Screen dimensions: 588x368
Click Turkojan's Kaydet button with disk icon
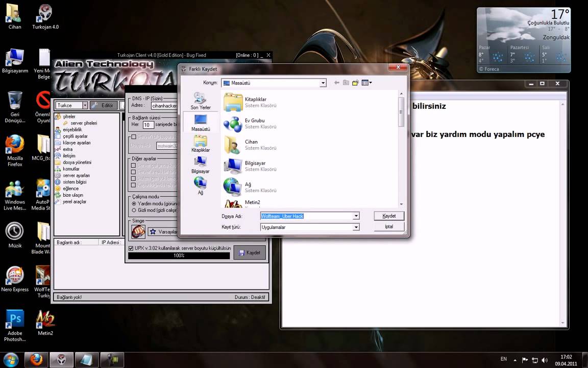coord(250,252)
